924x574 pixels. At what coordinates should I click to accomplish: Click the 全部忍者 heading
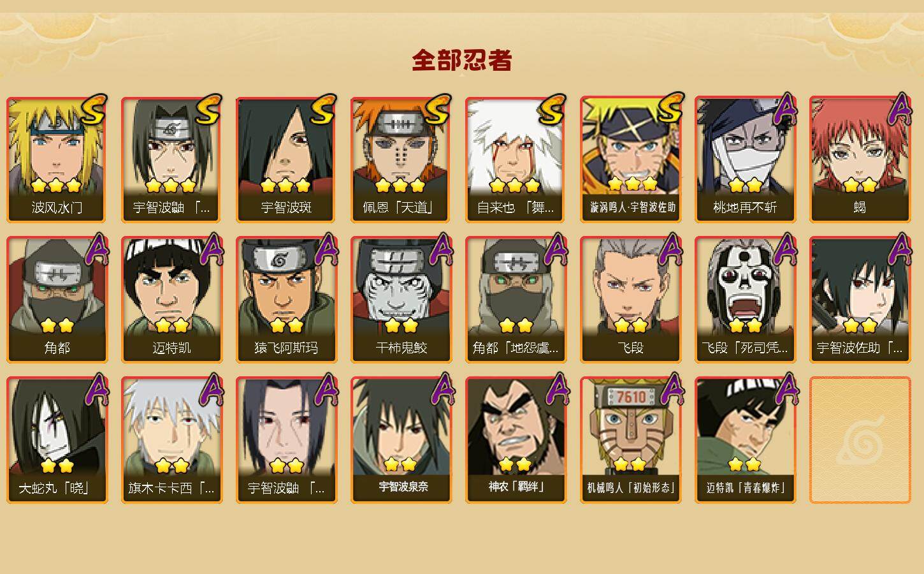(x=462, y=60)
